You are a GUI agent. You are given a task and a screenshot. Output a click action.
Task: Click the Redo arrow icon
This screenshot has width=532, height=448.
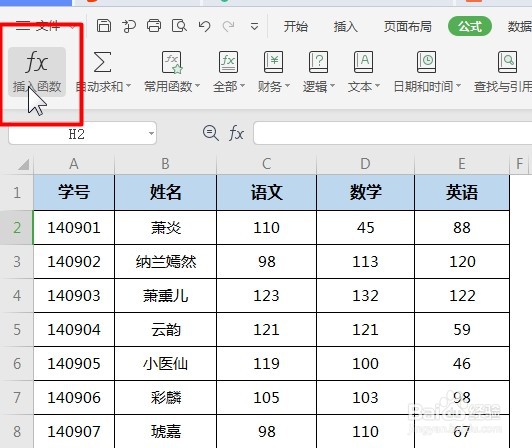click(229, 26)
